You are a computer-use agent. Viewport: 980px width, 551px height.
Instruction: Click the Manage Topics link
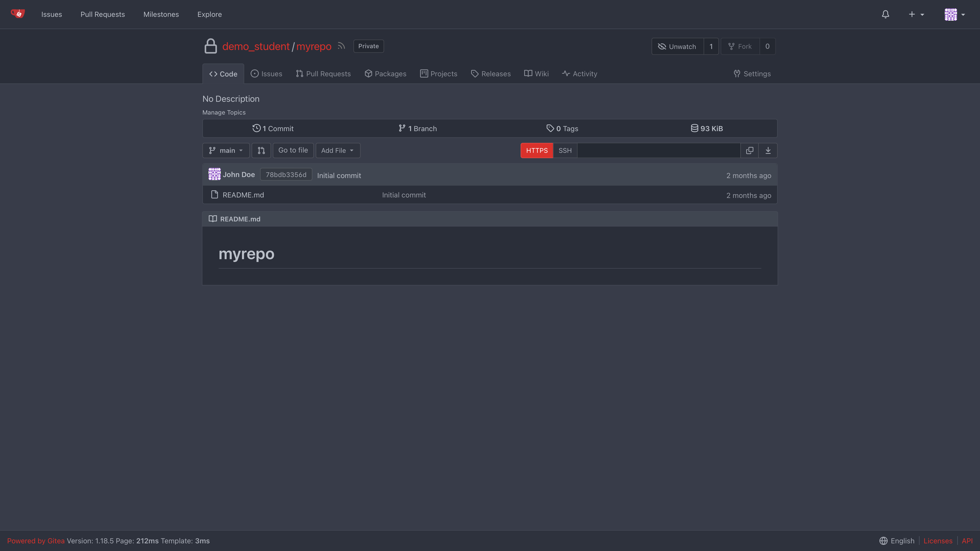224,112
